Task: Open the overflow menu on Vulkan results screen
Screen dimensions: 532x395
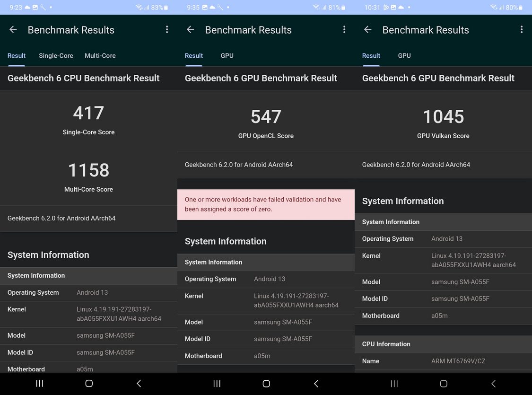Action: pos(522,29)
